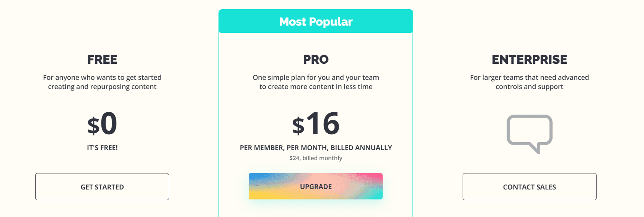Screen dimensions: 644x217
Task: Click the Free plan description text
Action: (x=102, y=82)
